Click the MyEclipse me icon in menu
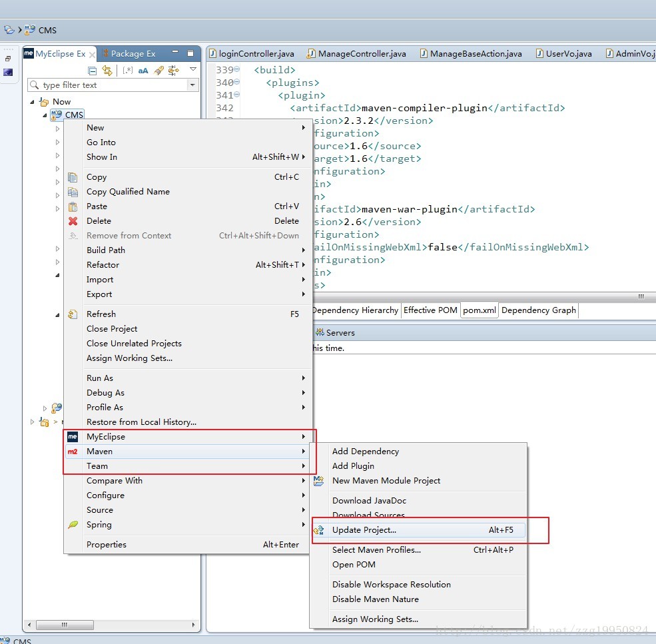 coord(73,437)
